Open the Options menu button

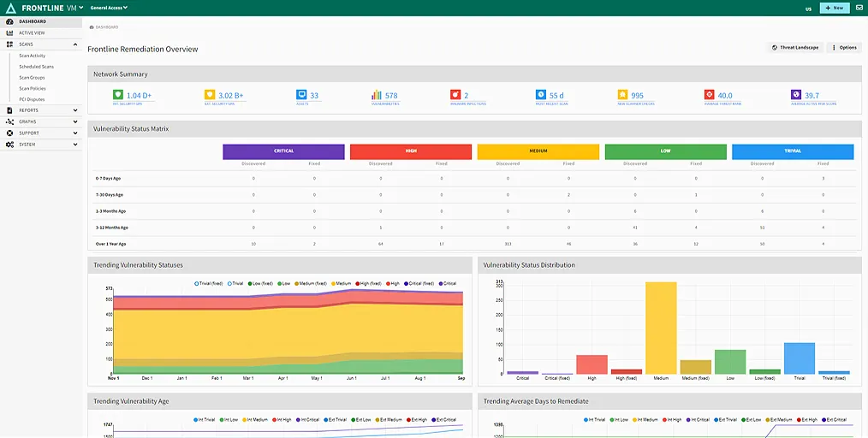844,48
